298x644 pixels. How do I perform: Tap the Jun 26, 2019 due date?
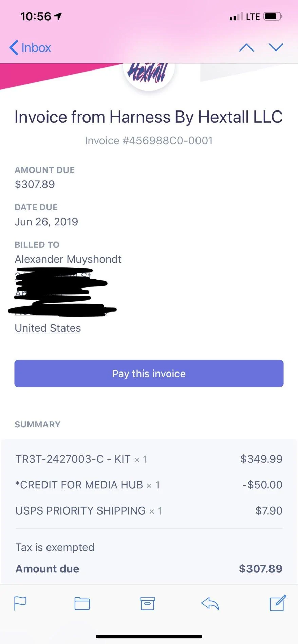coord(46,222)
